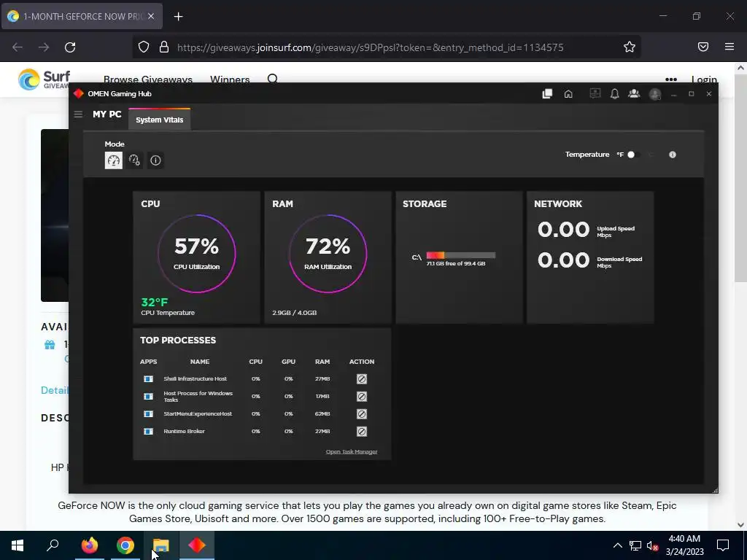Show hidden system tray icons
The width and height of the screenshot is (747, 560).
pos(617,545)
